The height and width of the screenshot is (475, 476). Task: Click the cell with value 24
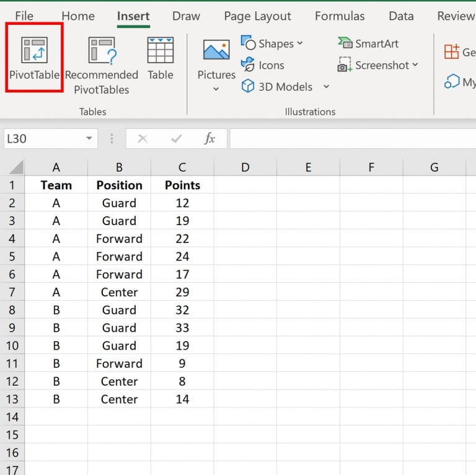pyautogui.click(x=182, y=256)
